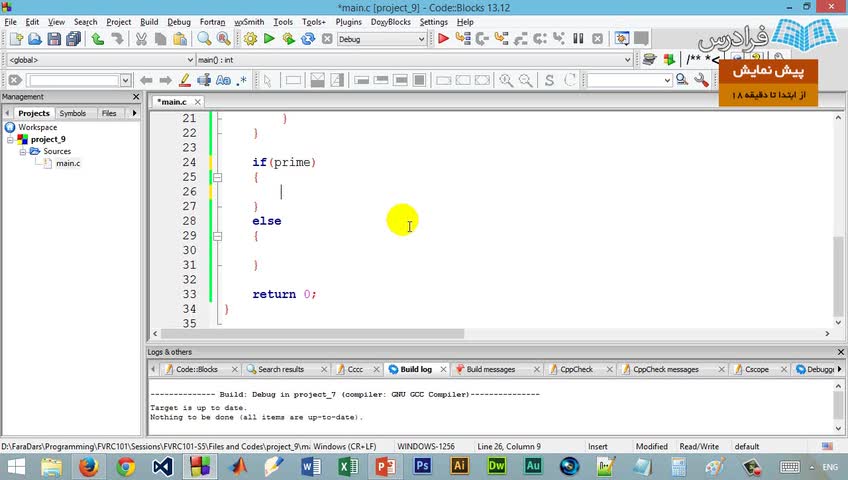The height and width of the screenshot is (480, 848).
Task: Rebuild the project with the Rebuild icon
Action: (x=308, y=39)
